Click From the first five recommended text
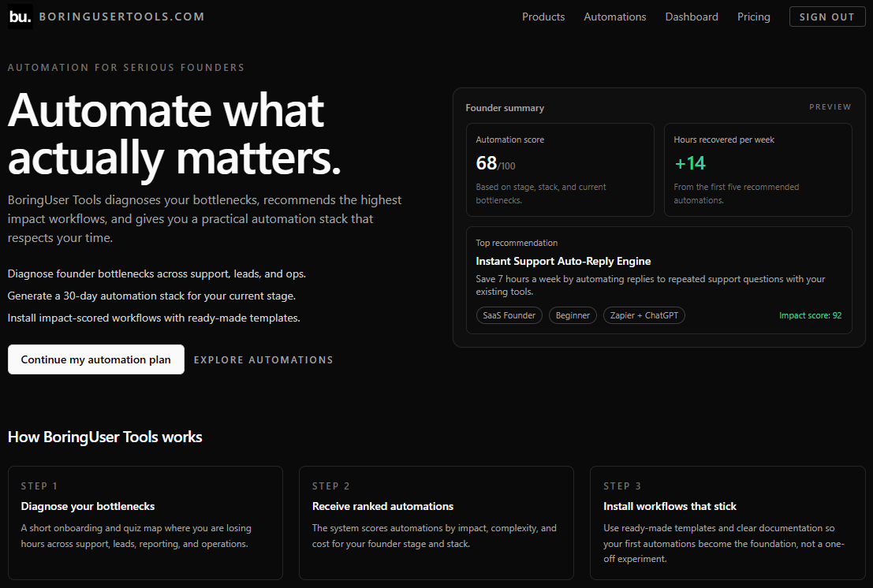Image resolution: width=873 pixels, height=588 pixels. coord(736,194)
